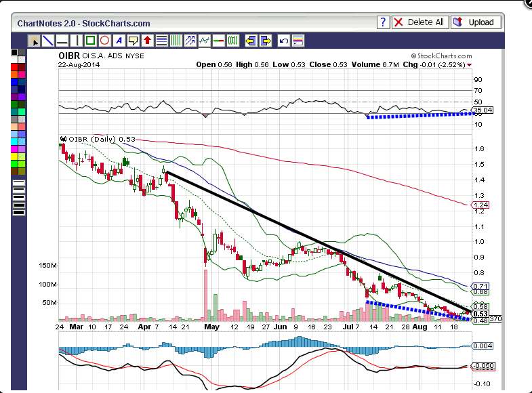This screenshot has width=532, height=393.
Task: Set the thickest line width option
Action: tap(19, 212)
